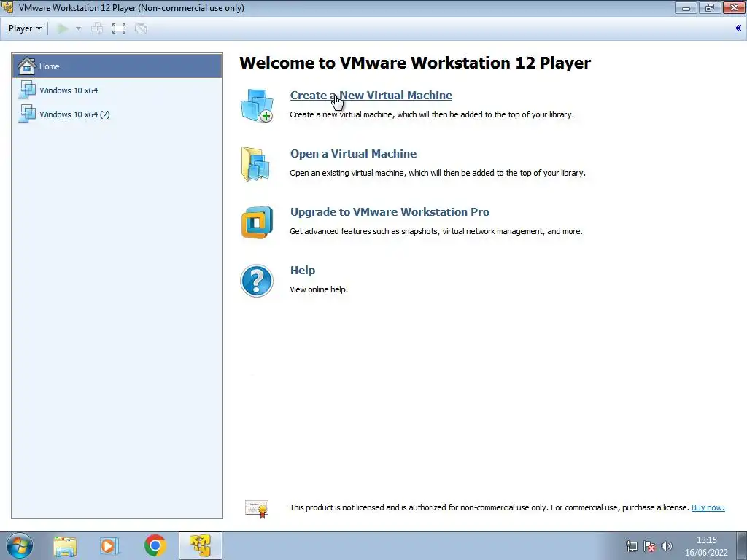Click the Buy now link

click(708, 507)
